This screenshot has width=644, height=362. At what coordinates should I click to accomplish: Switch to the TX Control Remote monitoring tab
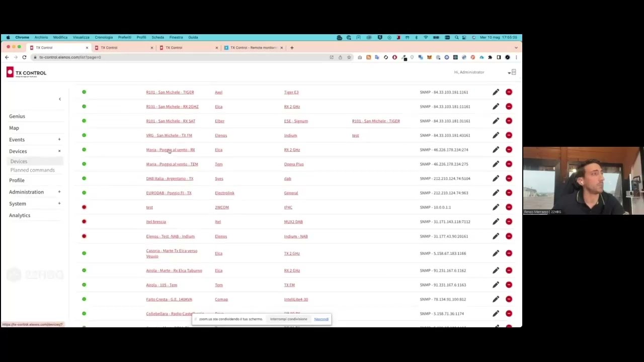pos(253,48)
